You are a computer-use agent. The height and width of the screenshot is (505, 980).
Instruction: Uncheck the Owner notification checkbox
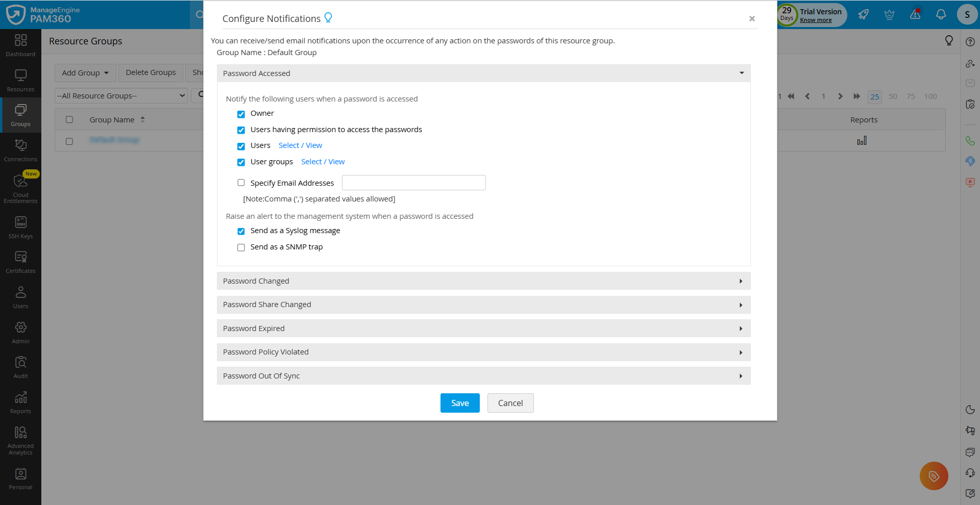(x=241, y=114)
